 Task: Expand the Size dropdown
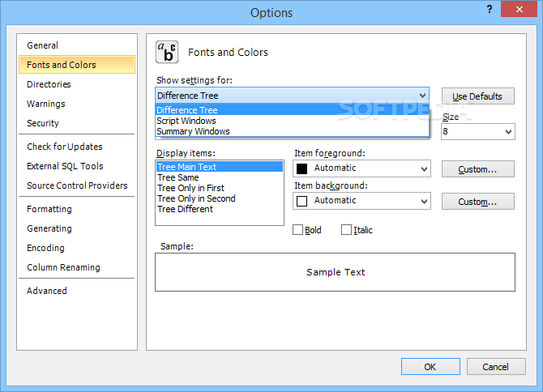coord(508,131)
